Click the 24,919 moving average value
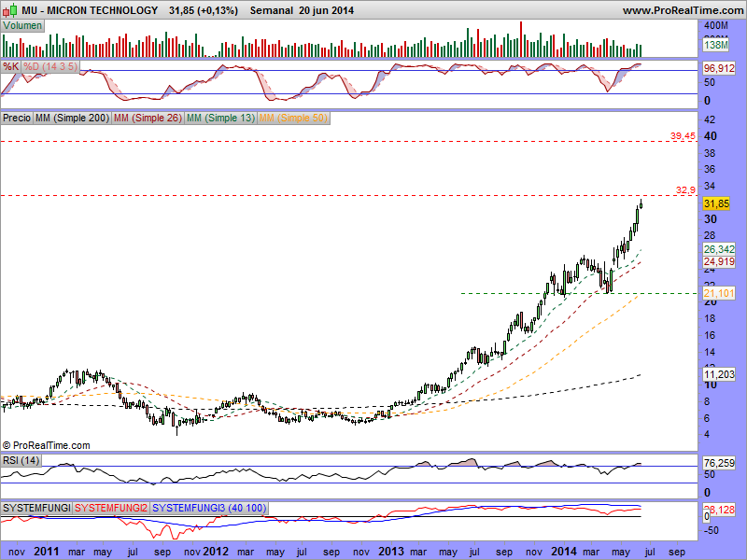Screen dimensions: 747x560 pos(719,261)
